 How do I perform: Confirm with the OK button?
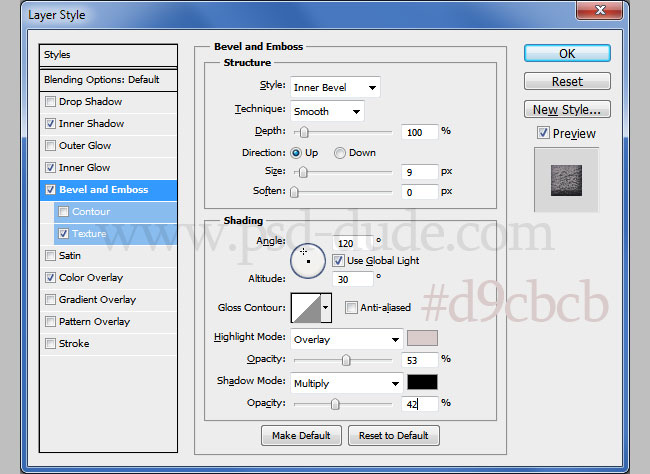click(x=567, y=53)
